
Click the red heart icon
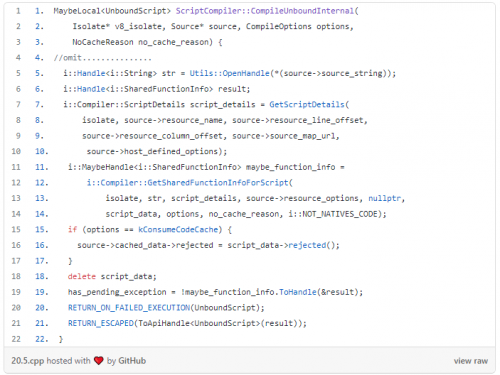click(x=99, y=361)
